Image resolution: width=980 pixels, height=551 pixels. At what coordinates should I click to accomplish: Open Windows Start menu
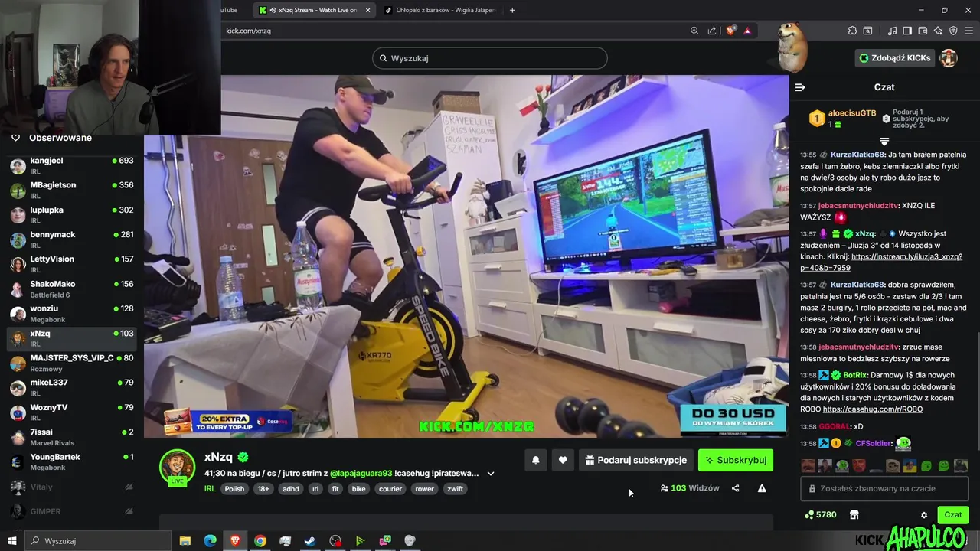pos(12,541)
